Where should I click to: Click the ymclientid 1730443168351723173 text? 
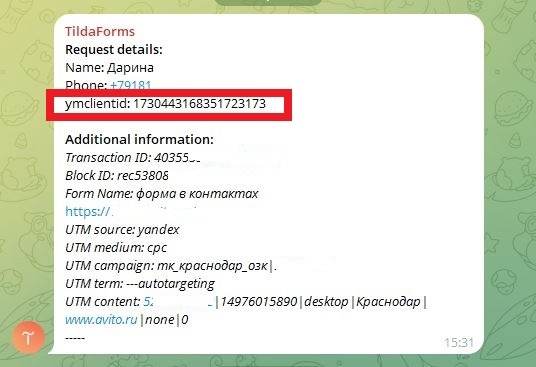165,104
